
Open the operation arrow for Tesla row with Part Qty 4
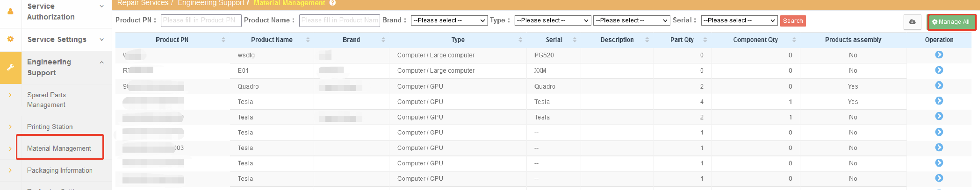coord(938,101)
